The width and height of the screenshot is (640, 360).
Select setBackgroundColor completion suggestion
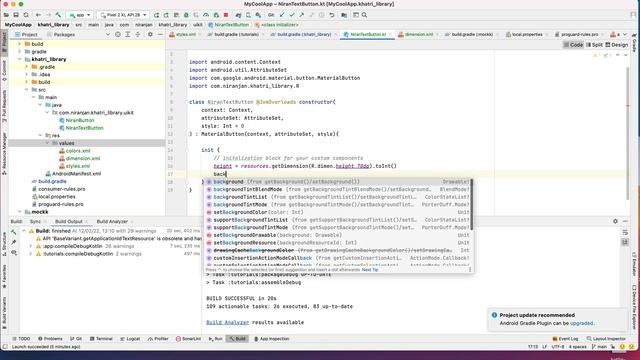tap(338, 212)
